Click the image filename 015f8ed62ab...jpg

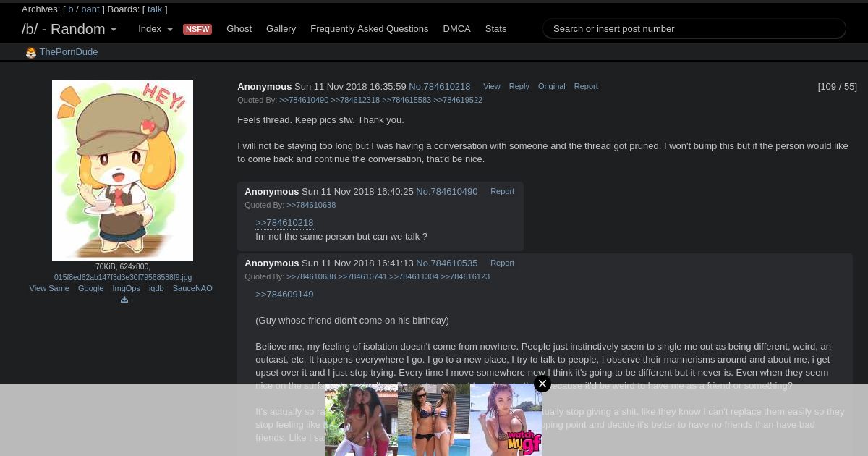pyautogui.click(x=123, y=277)
